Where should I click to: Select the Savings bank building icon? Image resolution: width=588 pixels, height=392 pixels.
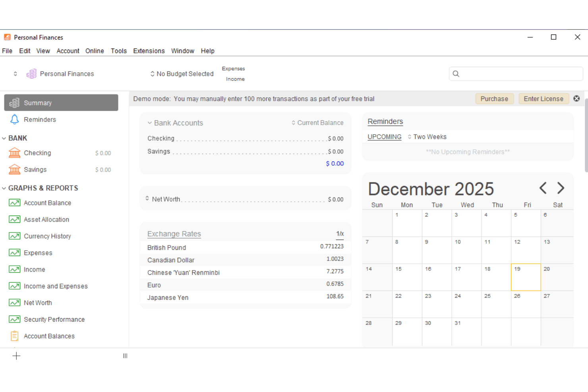tap(14, 170)
